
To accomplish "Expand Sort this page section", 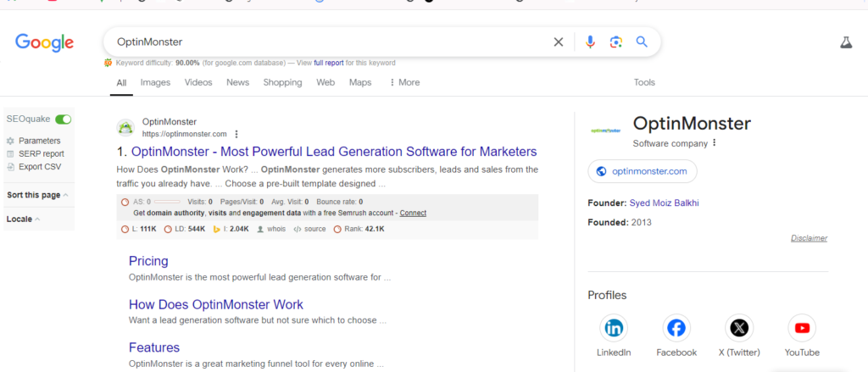I will click(37, 195).
